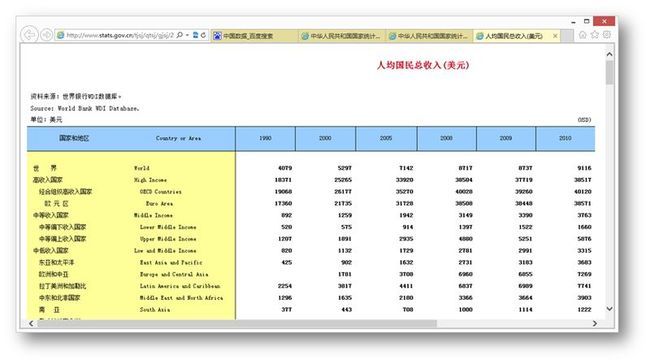Click the Euro Area row 2000 value
Image resolution: width=650 pixels, height=364 pixels.
[343, 204]
